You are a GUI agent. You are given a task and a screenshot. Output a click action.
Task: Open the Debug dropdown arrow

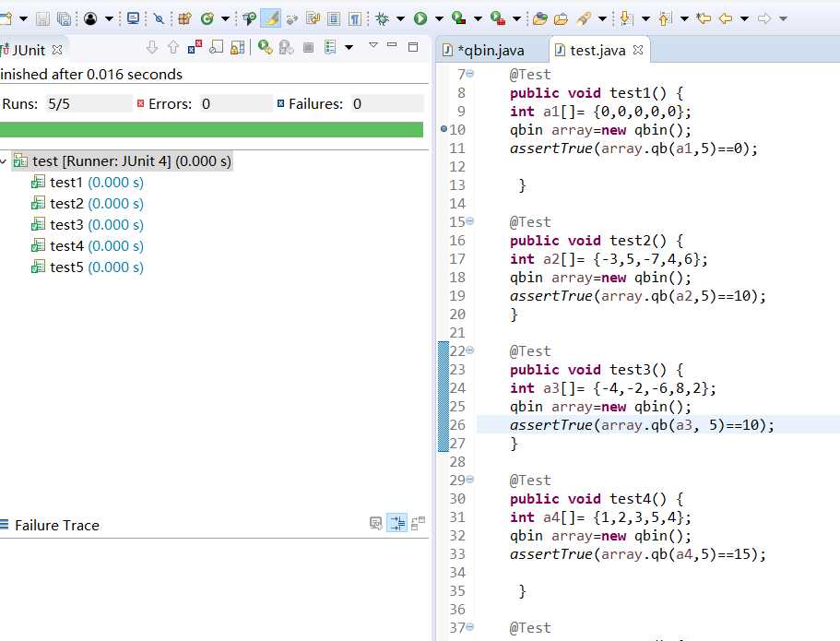[x=400, y=18]
